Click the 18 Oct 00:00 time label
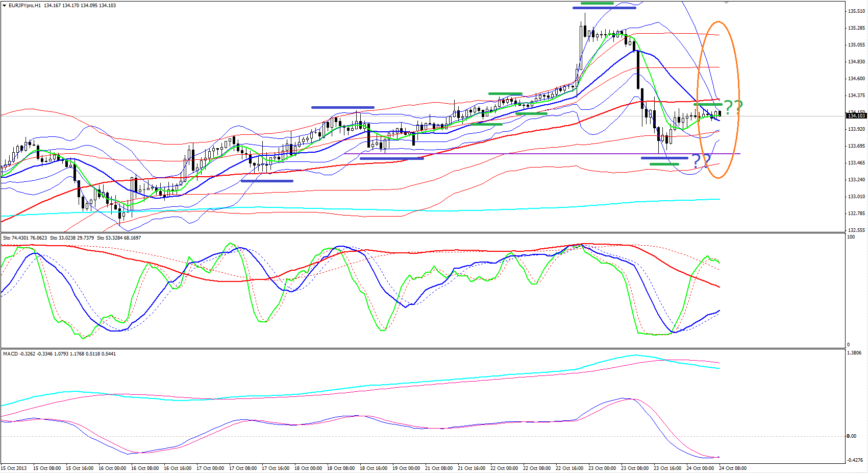This screenshot has height=473, width=868. pyautogui.click(x=308, y=468)
